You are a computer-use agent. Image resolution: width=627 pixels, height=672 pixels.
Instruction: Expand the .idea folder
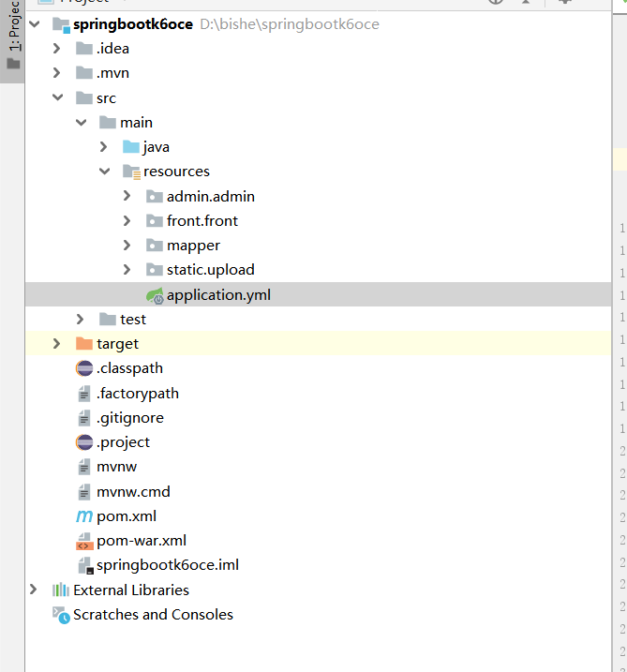[x=56, y=49]
